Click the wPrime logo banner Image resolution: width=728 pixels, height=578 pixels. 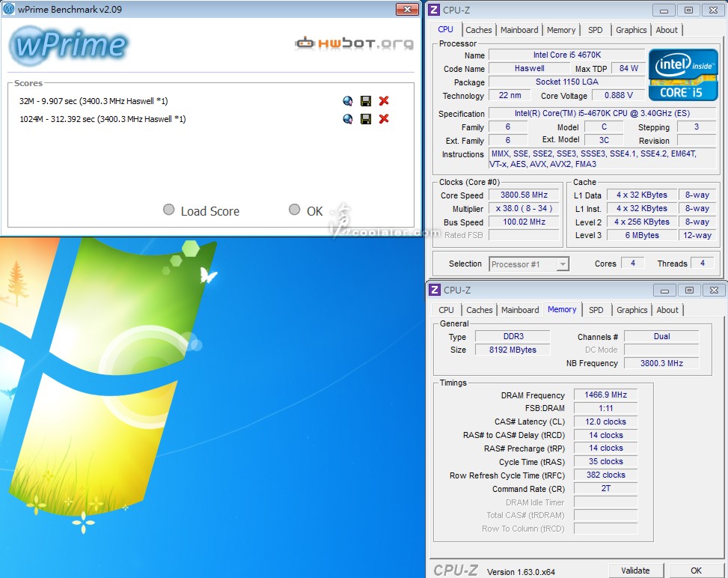tap(69, 45)
